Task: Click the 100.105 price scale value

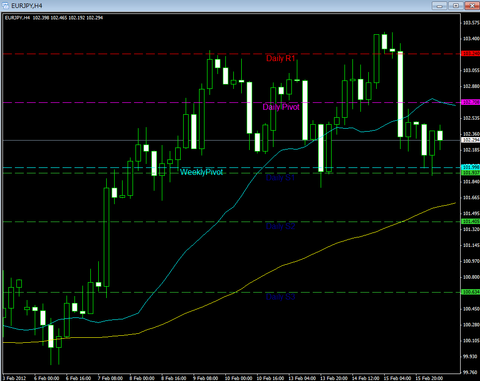Action: (x=471, y=341)
